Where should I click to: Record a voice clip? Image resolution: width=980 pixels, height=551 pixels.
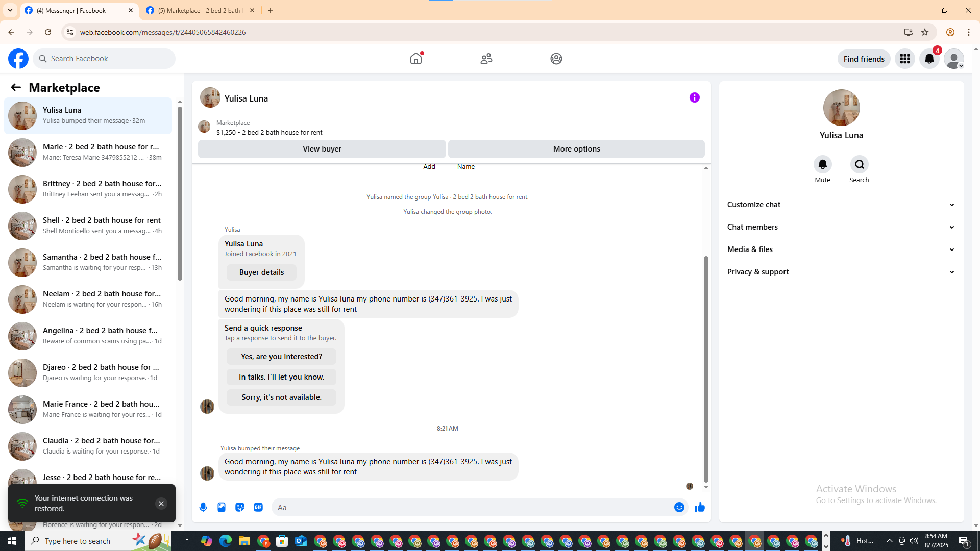(203, 507)
